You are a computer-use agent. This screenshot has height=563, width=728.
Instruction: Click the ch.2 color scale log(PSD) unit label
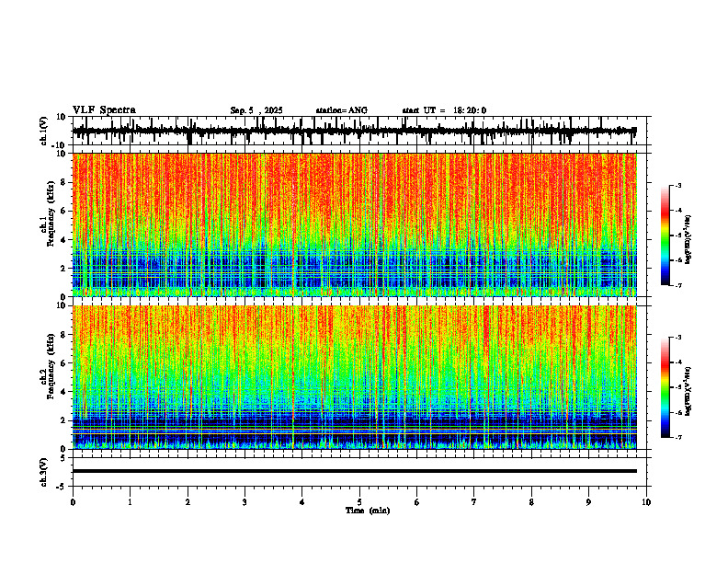click(688, 390)
